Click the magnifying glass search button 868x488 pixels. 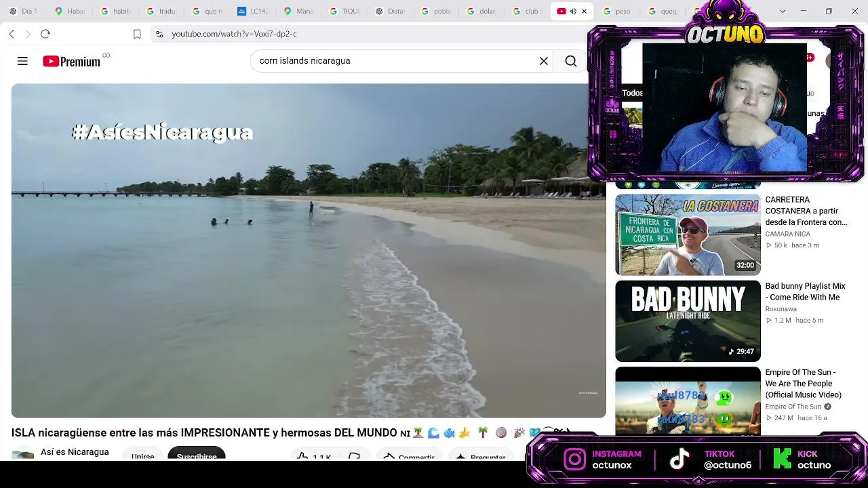pyautogui.click(x=571, y=61)
